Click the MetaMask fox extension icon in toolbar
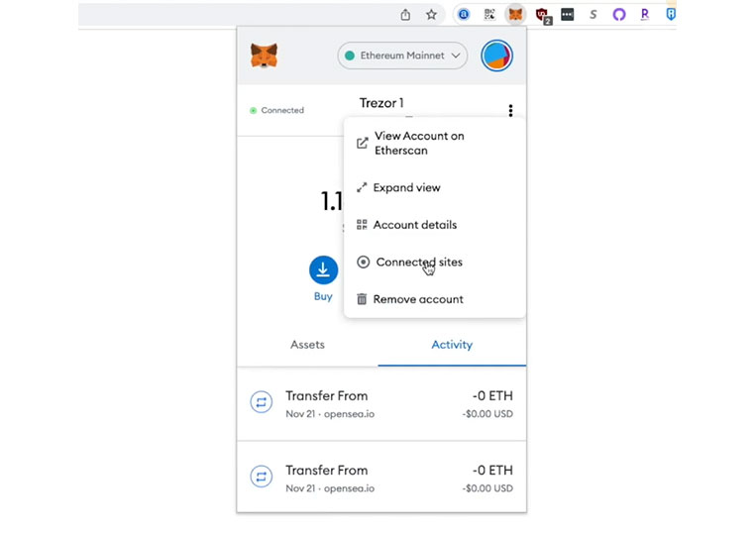This screenshot has height=536, width=756. [515, 15]
